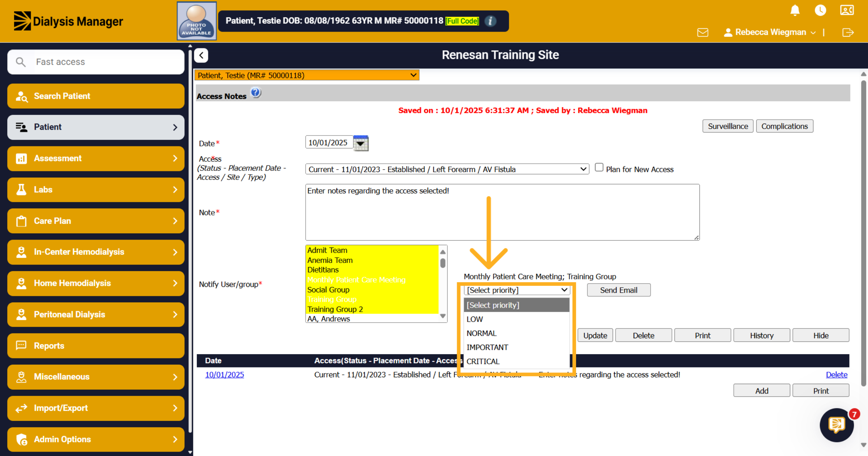Image resolution: width=868 pixels, height=456 pixels.
Task: Enable Plan for New Access checkbox
Action: click(599, 167)
